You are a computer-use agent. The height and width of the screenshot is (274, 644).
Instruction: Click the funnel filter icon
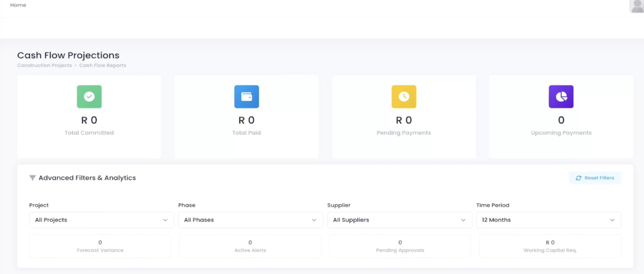click(33, 178)
